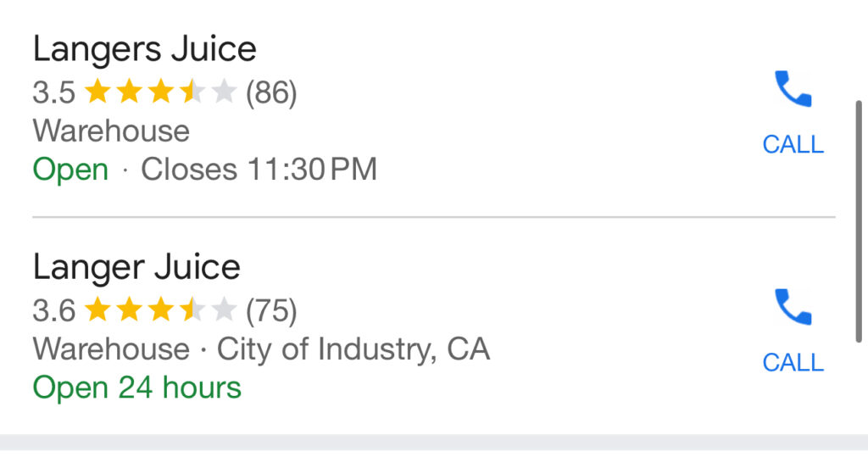View the 75 reviews for Langer Juice
This screenshot has height=474, width=868.
[x=271, y=310]
